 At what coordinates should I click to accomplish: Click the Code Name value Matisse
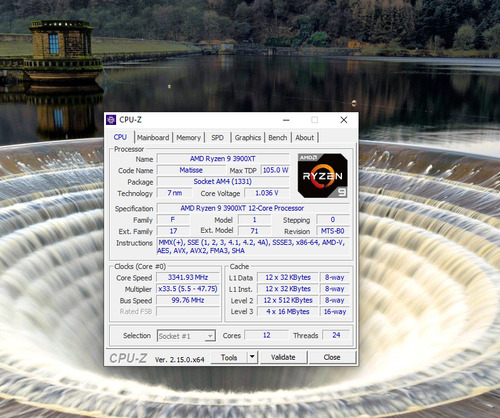coord(191,170)
